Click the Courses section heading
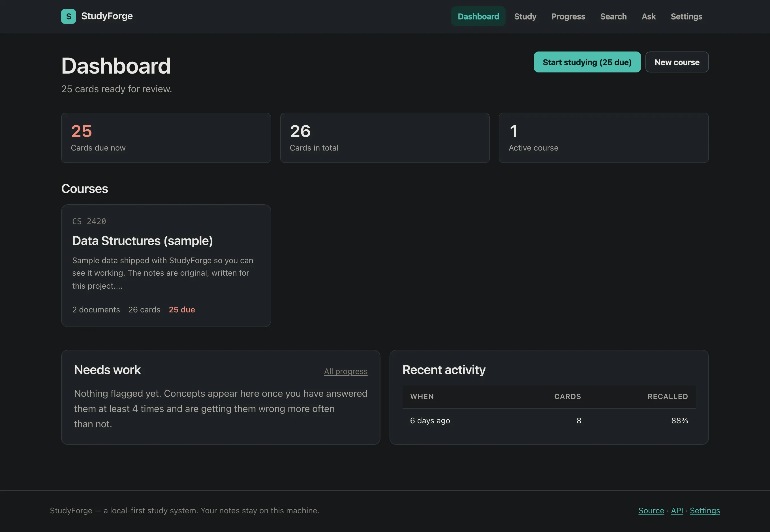The height and width of the screenshot is (532, 770). tap(85, 189)
